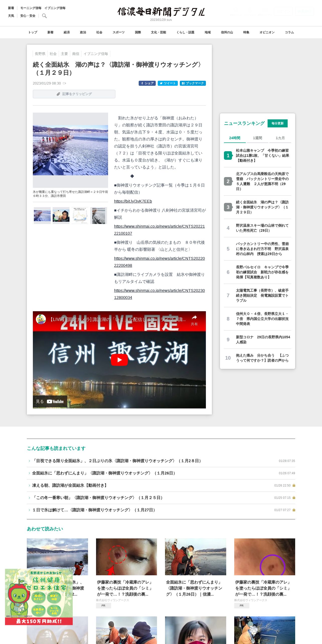The width and height of the screenshot is (322, 644).
Task: Open スポーツ navigation item
Action: pyautogui.click(x=119, y=32)
